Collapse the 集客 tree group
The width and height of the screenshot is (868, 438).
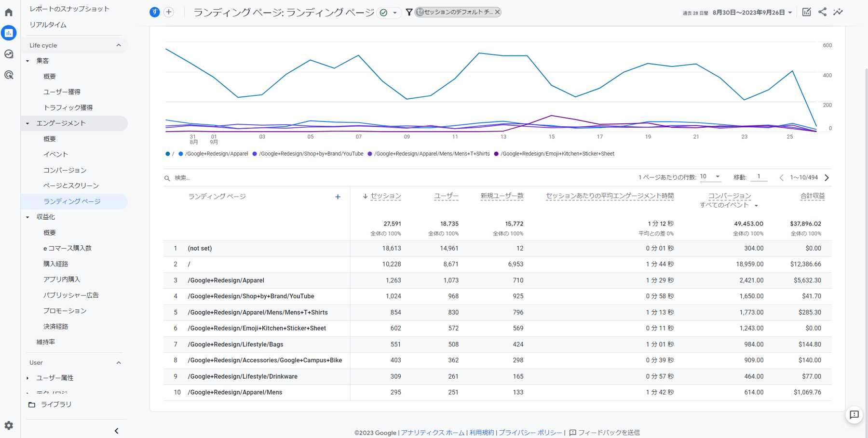[x=27, y=61]
